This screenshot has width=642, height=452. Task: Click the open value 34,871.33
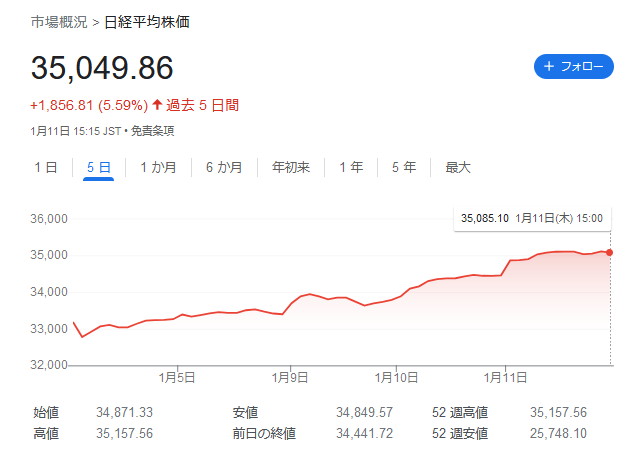tap(124, 412)
